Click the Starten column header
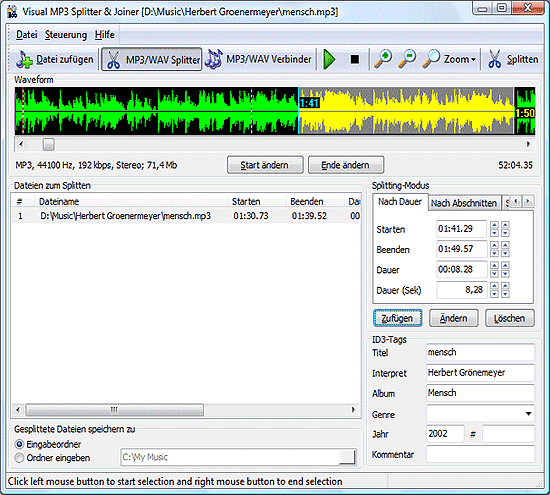Screen dimensions: 550x495 click(257, 202)
